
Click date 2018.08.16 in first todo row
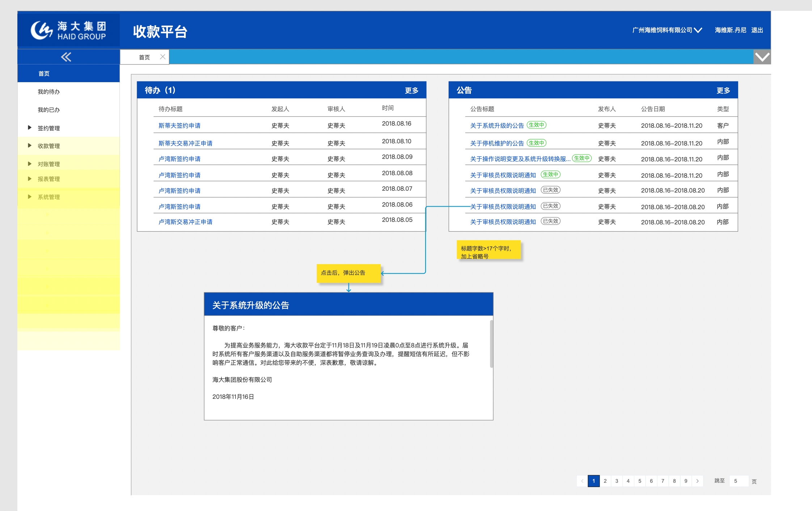click(397, 123)
